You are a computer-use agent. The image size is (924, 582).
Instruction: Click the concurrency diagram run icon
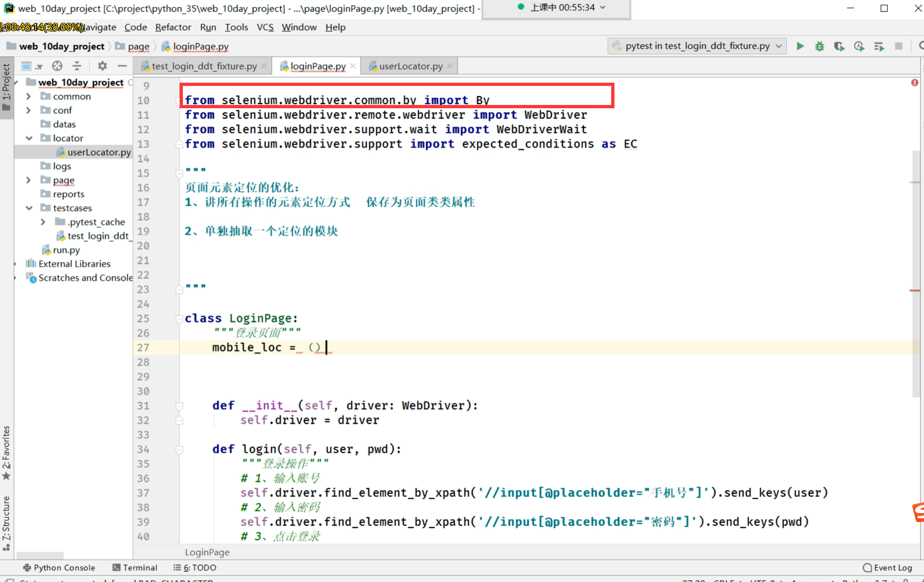879,46
